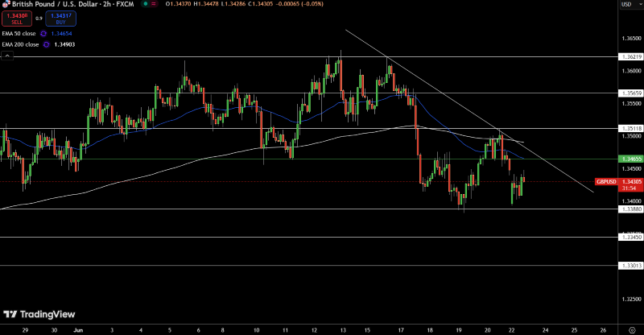Click the EMA 200 value 1.34903
The width and height of the screenshot is (644, 335).
(64, 44)
